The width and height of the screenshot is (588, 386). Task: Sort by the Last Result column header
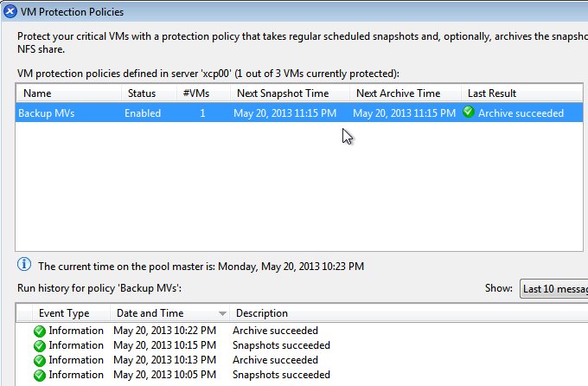click(522, 93)
